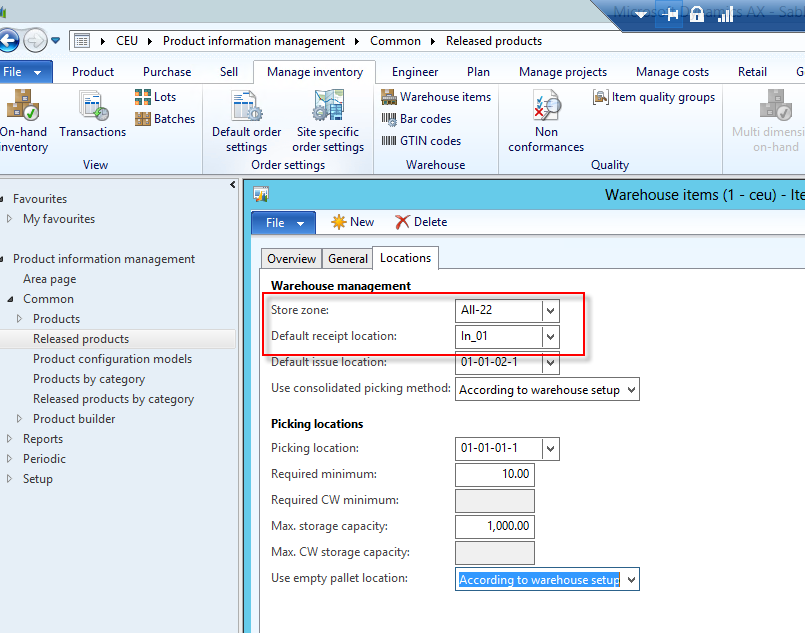Open the Store zone dropdown
Viewport: 805px width, 633px height.
550,311
